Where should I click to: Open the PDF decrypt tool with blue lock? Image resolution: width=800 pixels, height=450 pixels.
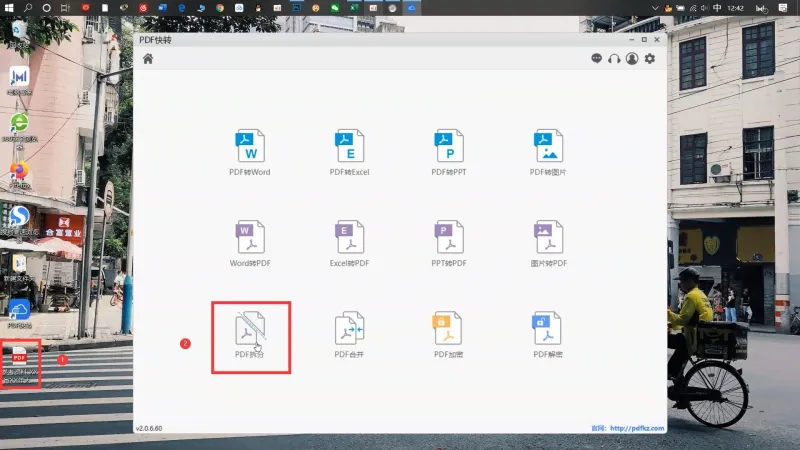click(x=547, y=335)
